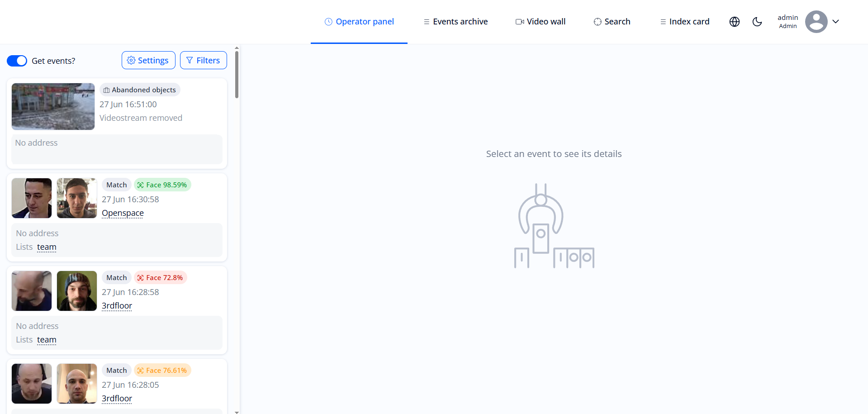Toggle the Get events switch
This screenshot has height=414, width=868.
pos(17,61)
